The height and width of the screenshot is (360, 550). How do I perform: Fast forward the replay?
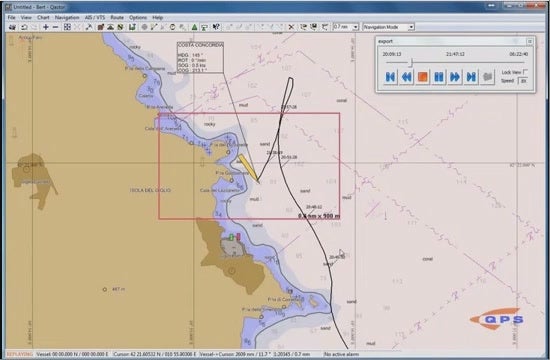pos(455,77)
